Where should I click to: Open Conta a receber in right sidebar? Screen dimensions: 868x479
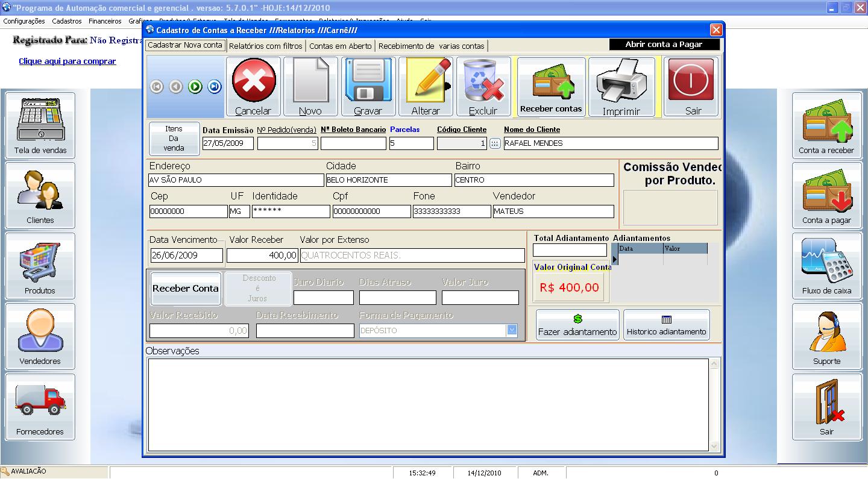pos(827,125)
